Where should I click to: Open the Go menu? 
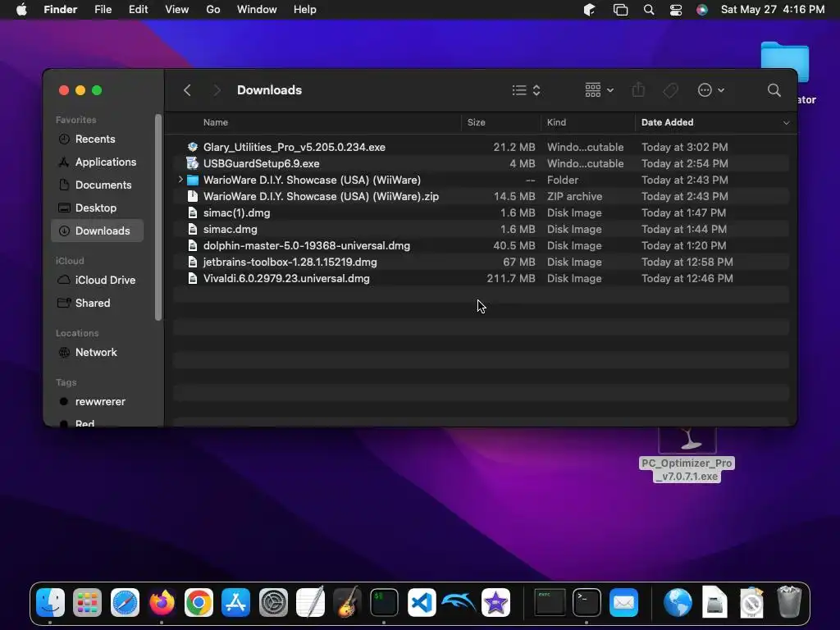[213, 10]
